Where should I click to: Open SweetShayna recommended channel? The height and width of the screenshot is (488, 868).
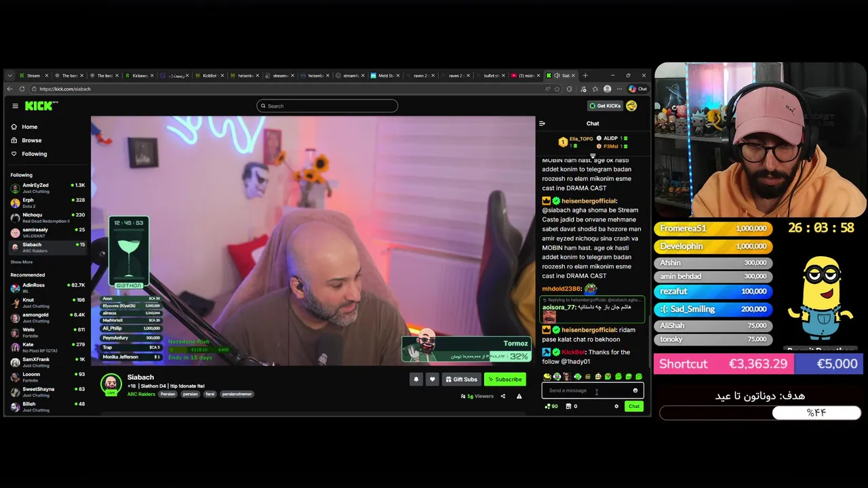tap(47, 392)
